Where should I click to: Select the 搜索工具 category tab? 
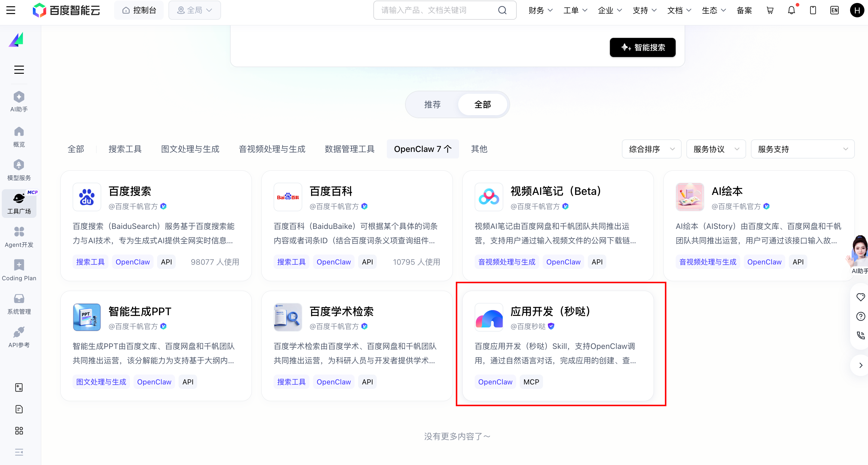[x=125, y=149]
